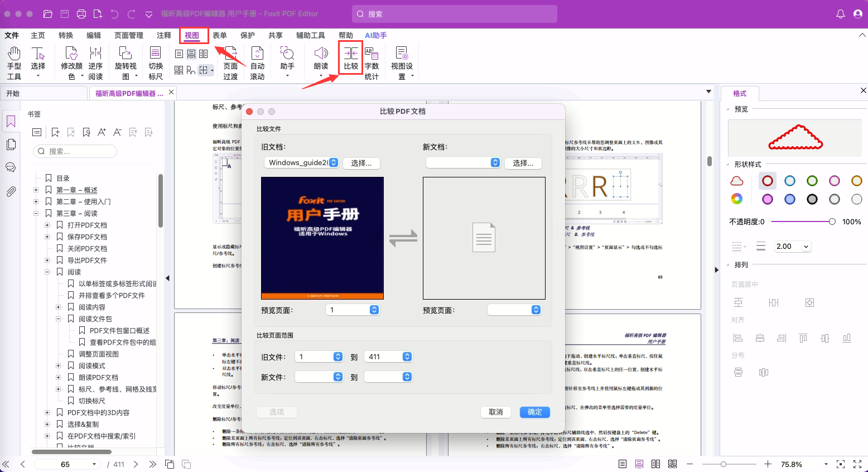
Task: Select 调整页面视图 bookmark
Action: [x=99, y=354]
